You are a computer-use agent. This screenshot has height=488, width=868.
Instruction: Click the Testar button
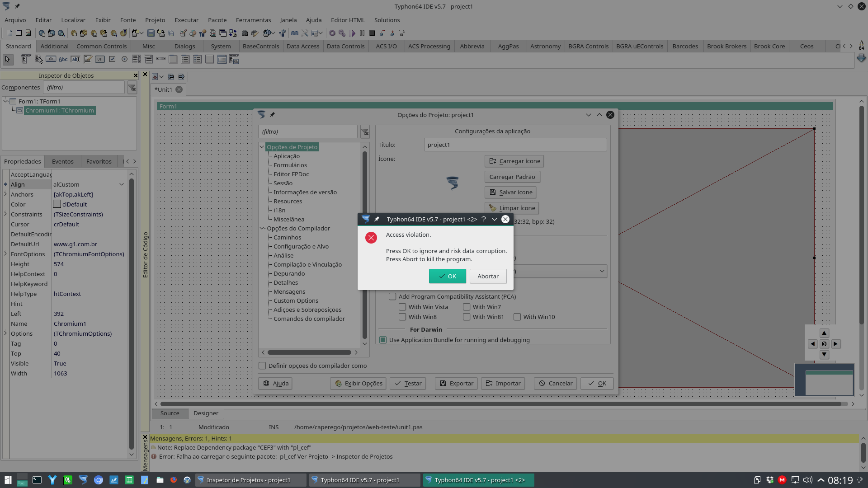(408, 383)
